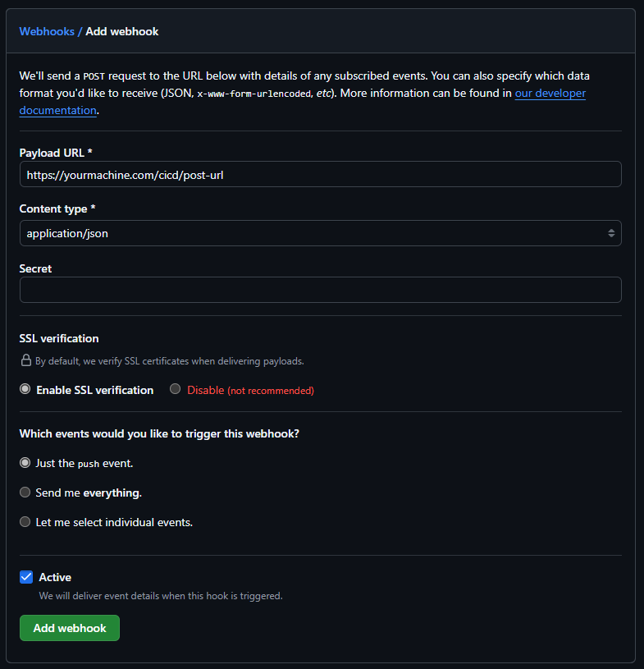
Task: Click the lock icon under SSL verification
Action: (26, 360)
